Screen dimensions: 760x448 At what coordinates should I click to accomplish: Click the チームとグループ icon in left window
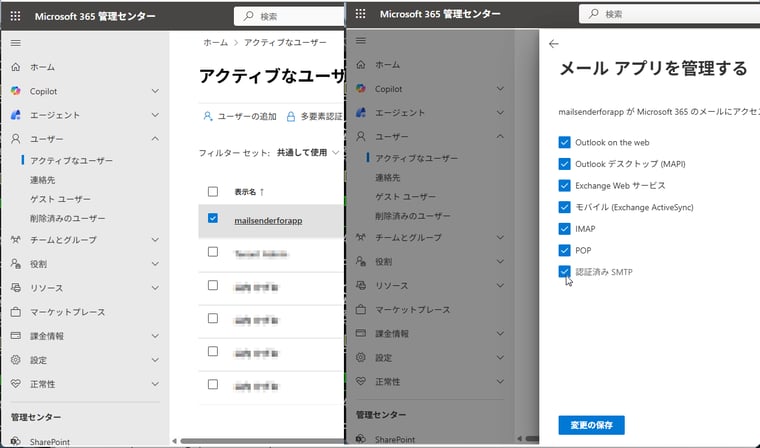tap(16, 240)
